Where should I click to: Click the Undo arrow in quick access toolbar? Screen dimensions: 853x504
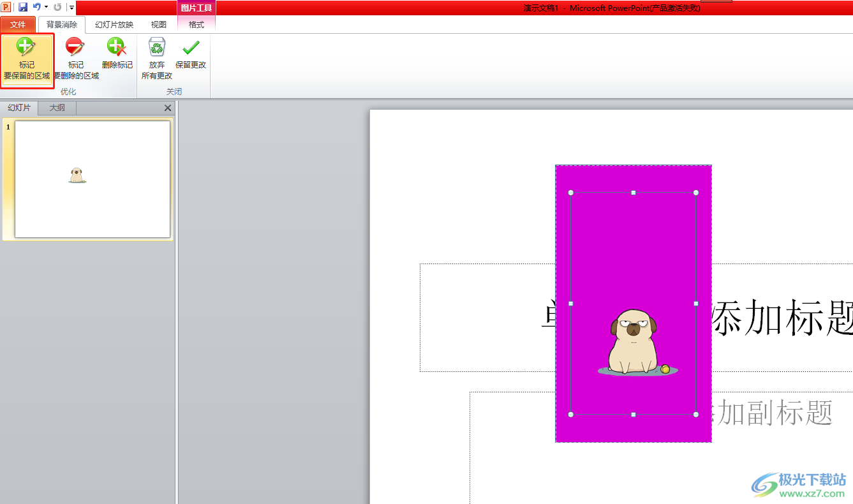37,7
